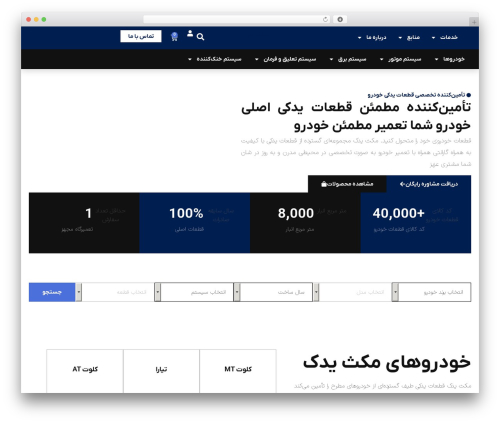Open a new browser tab with plus button
This screenshot has width=500, height=423.
click(x=474, y=22)
